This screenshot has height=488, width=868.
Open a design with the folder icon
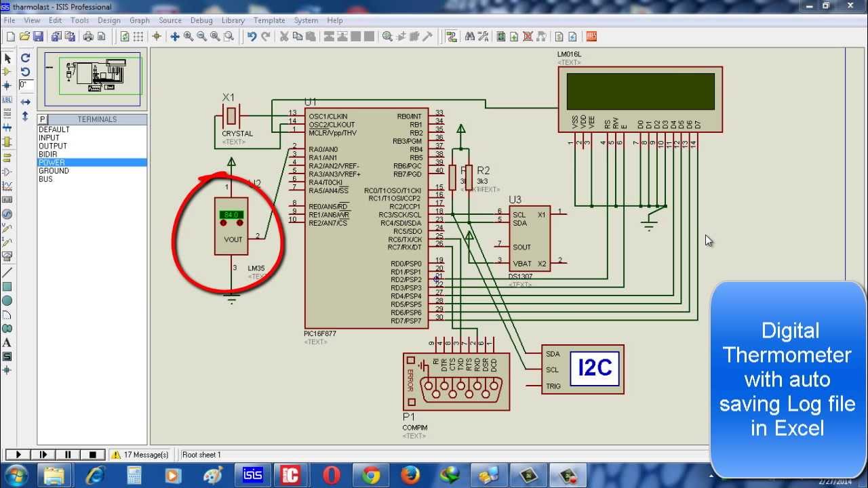tap(24, 37)
